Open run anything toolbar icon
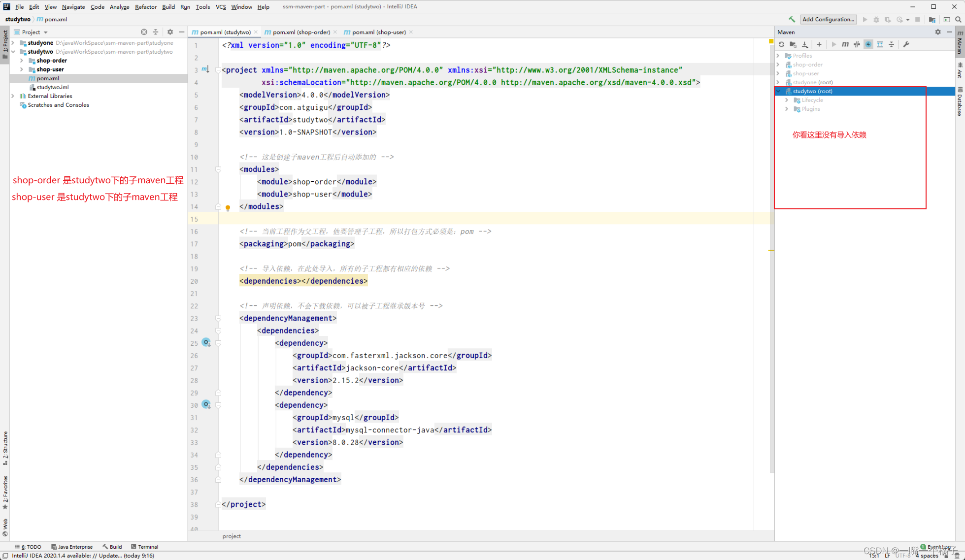Viewport: 965px width, 560px height. click(946, 19)
